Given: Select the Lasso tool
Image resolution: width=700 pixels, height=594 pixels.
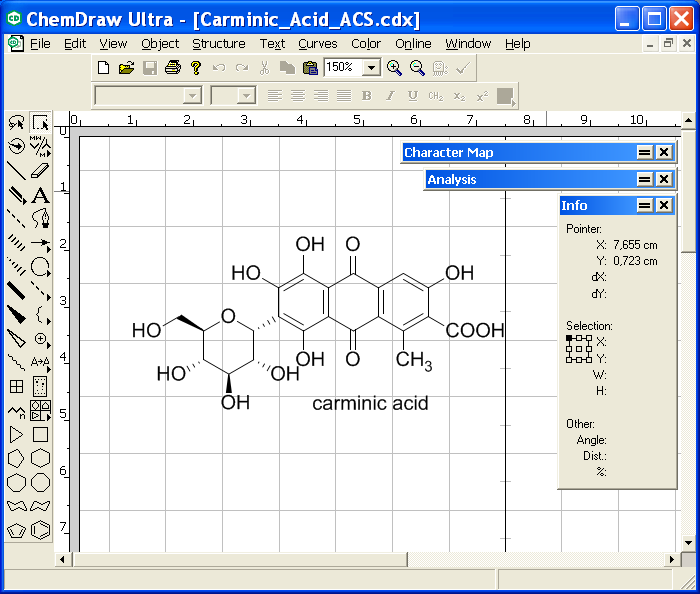Looking at the screenshot, I should (x=17, y=122).
